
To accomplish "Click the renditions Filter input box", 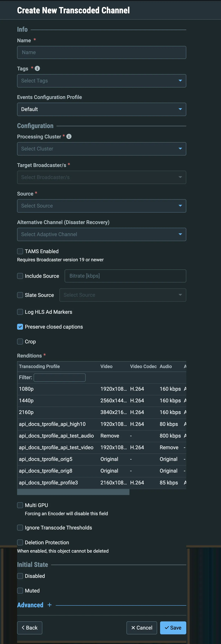I will 60,377.
